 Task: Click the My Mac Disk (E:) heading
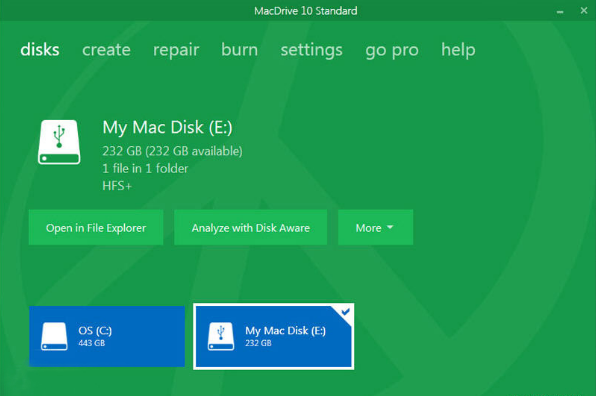tap(167, 127)
